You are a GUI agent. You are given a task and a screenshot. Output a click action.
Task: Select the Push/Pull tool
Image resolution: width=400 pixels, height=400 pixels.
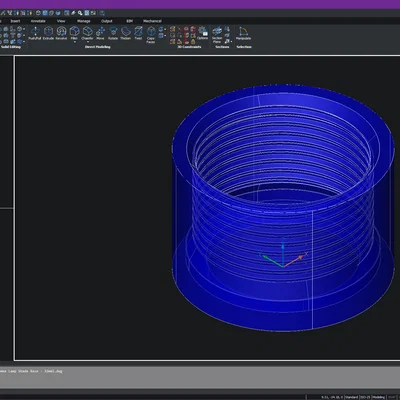tap(35, 33)
